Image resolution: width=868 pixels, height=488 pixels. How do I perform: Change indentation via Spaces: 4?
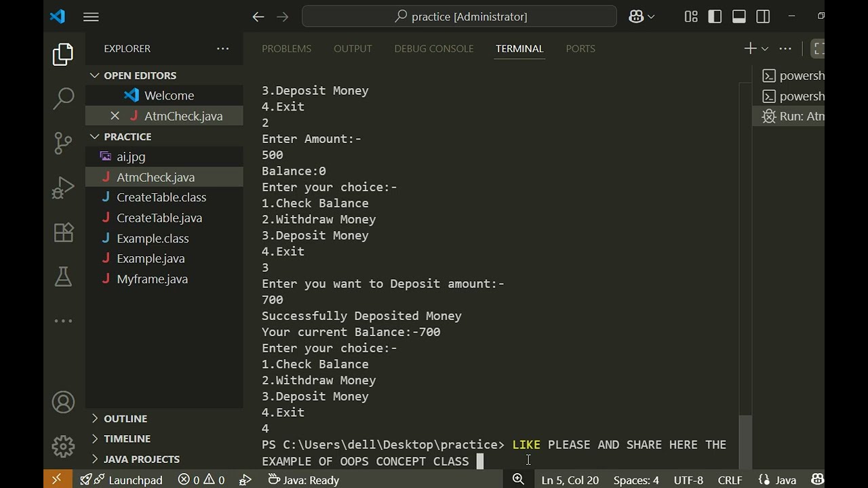coord(636,479)
